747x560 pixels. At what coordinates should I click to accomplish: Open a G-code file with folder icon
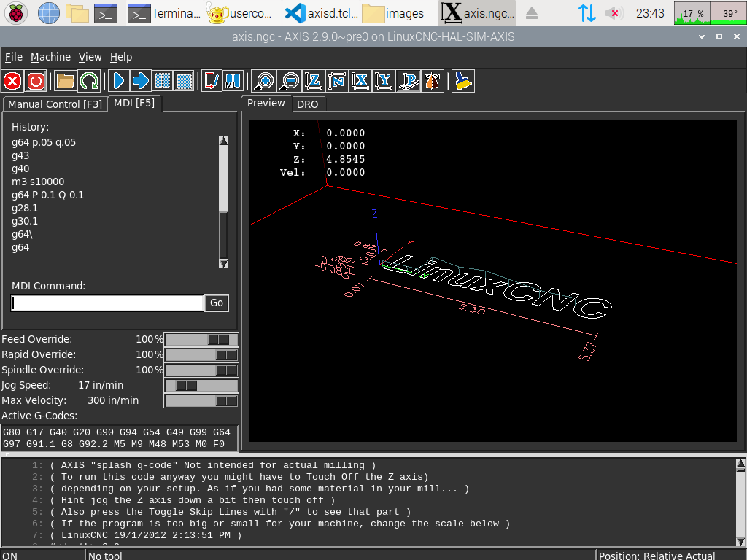(x=65, y=81)
